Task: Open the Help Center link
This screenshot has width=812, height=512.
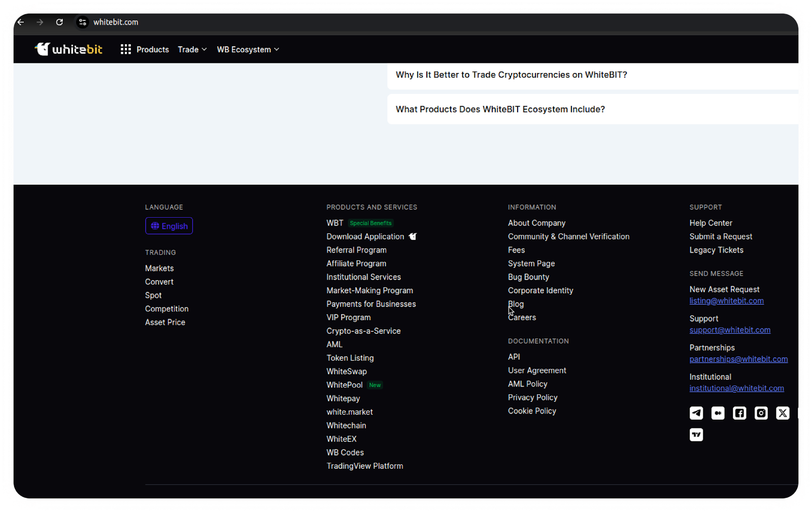Action: (711, 223)
